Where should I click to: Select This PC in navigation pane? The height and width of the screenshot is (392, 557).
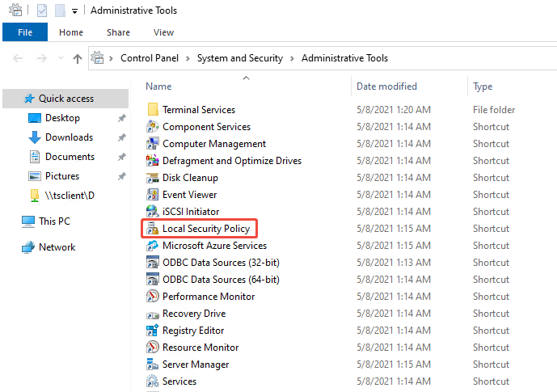tap(54, 221)
